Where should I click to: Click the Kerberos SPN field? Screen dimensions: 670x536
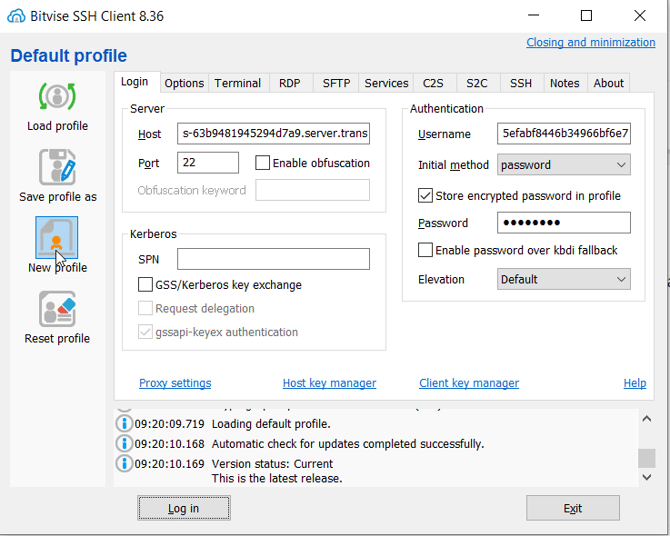(273, 259)
